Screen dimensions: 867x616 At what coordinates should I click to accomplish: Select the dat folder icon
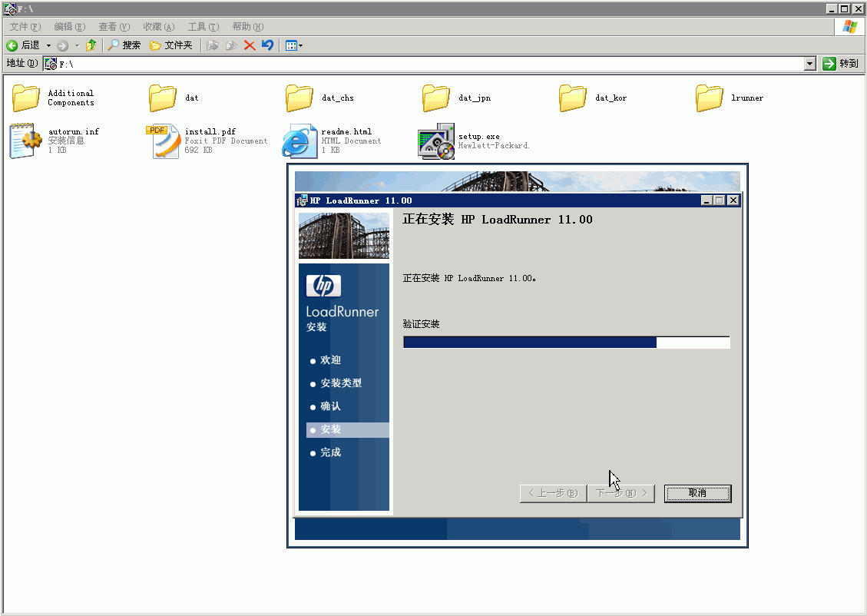click(x=163, y=98)
